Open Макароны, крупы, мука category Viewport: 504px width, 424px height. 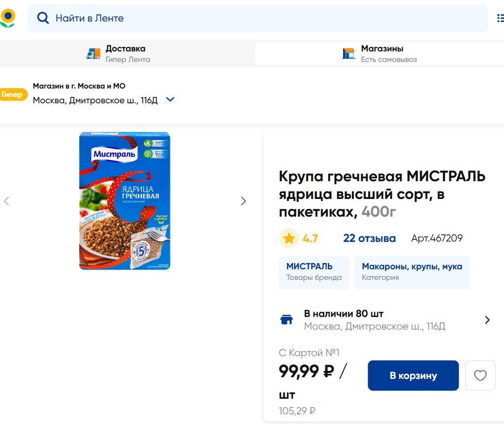click(411, 272)
